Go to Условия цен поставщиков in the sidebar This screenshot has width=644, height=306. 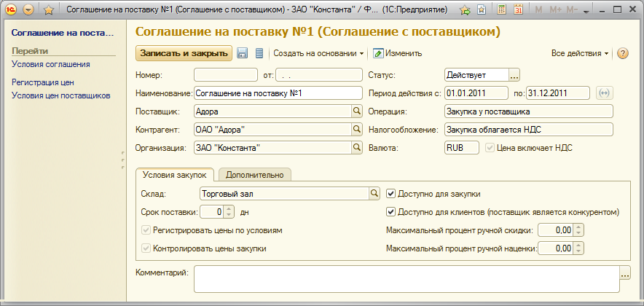61,95
